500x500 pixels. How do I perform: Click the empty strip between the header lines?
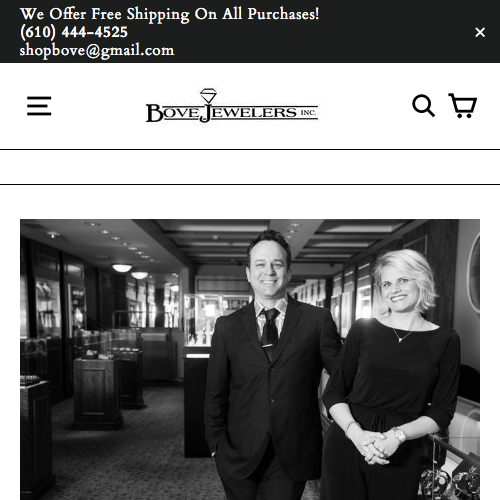pos(250,167)
